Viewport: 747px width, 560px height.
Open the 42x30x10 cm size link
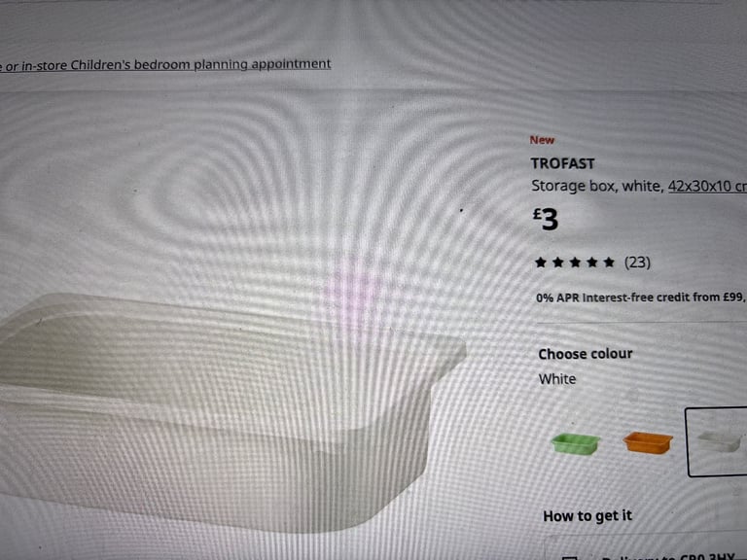pos(707,186)
